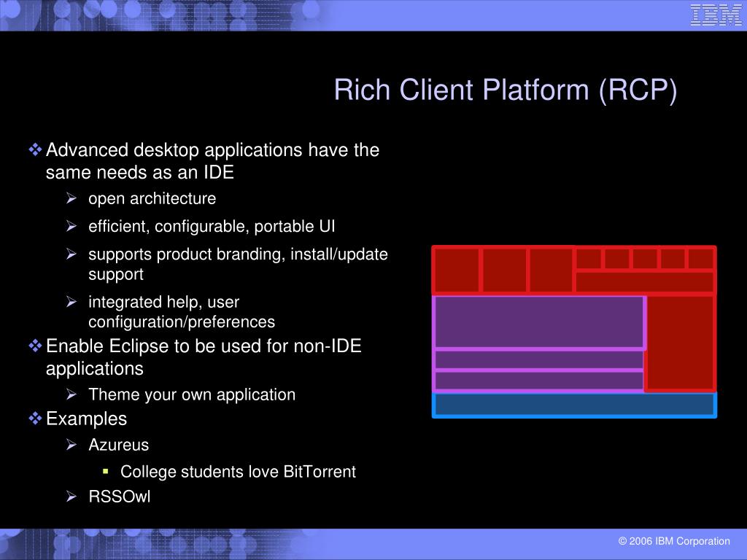Click the largest purple box in diagram

pos(539,322)
